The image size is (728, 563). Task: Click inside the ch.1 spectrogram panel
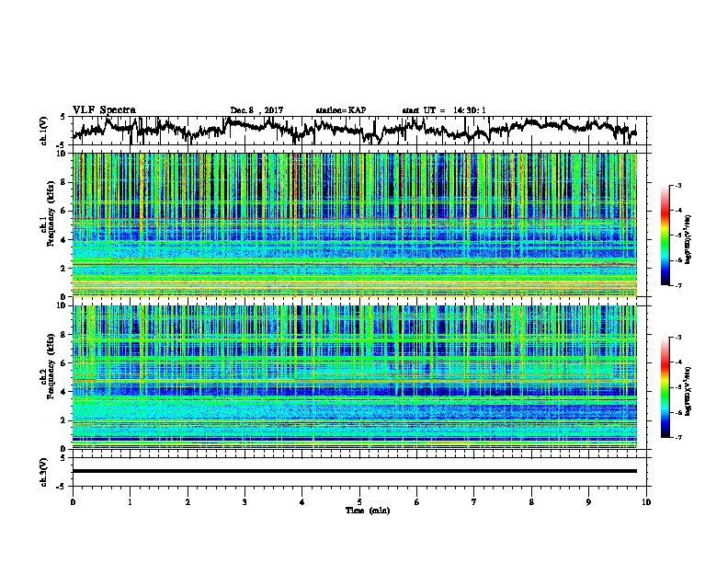point(355,224)
